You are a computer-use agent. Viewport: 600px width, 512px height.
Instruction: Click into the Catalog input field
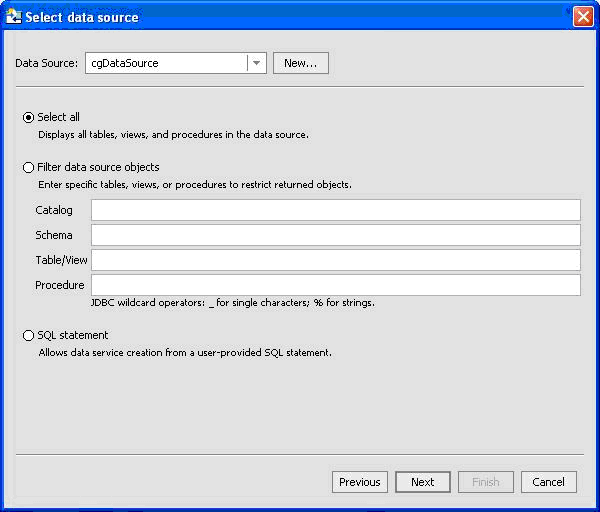(336, 210)
